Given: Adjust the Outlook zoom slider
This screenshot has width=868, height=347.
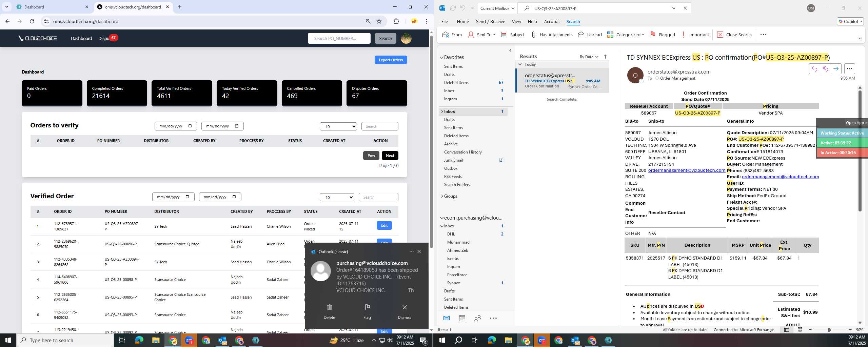Looking at the screenshot, I should (828, 330).
